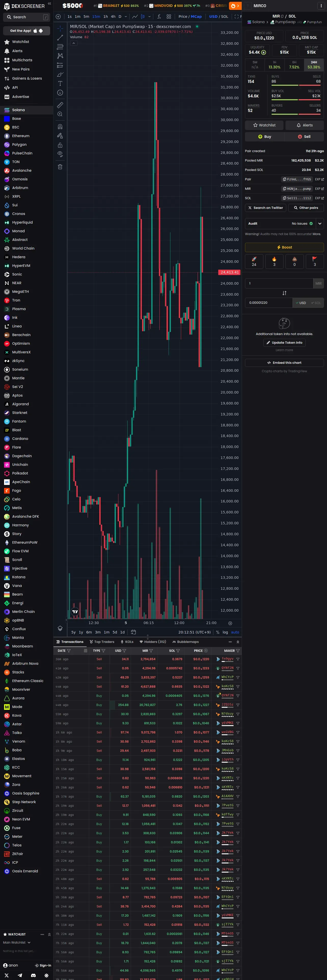
Task: Open the Fibonacci retracement tool
Action: (x=60, y=47)
